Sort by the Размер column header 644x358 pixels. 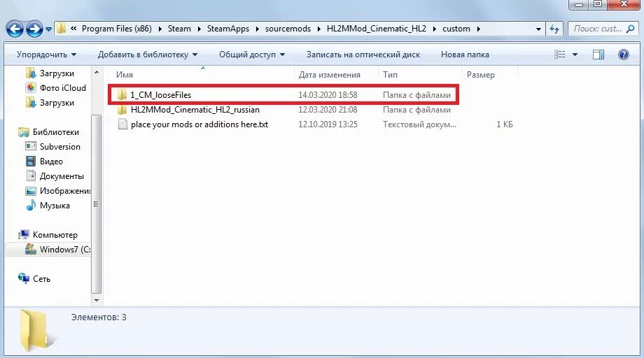coord(480,75)
